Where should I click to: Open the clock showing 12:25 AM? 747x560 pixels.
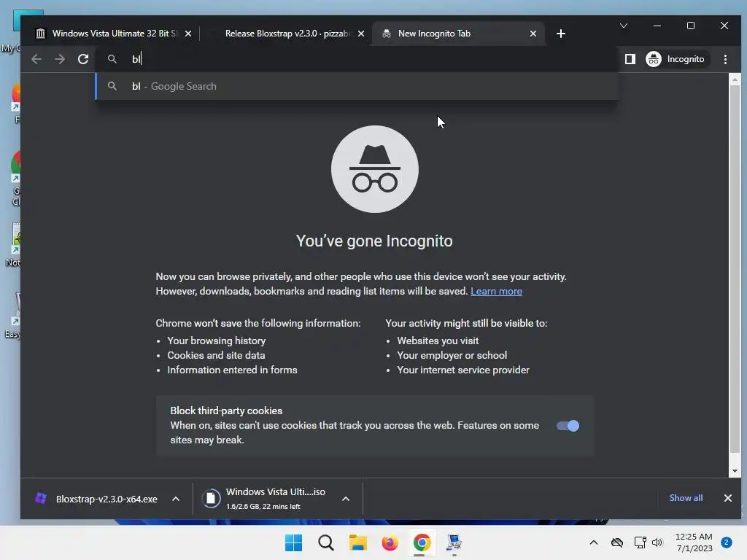tap(694, 542)
